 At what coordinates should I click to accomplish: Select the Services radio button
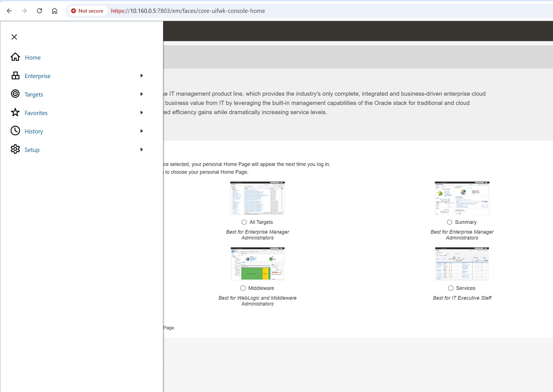click(451, 288)
